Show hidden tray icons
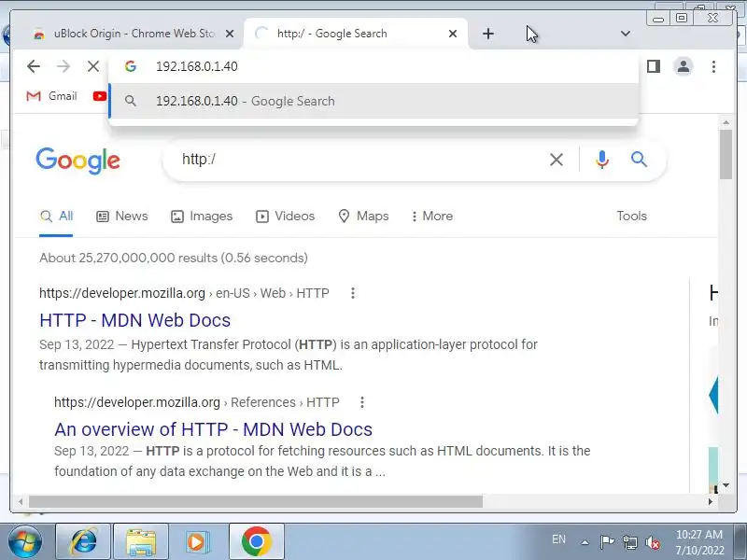This screenshot has height=560, width=747. 585,542
